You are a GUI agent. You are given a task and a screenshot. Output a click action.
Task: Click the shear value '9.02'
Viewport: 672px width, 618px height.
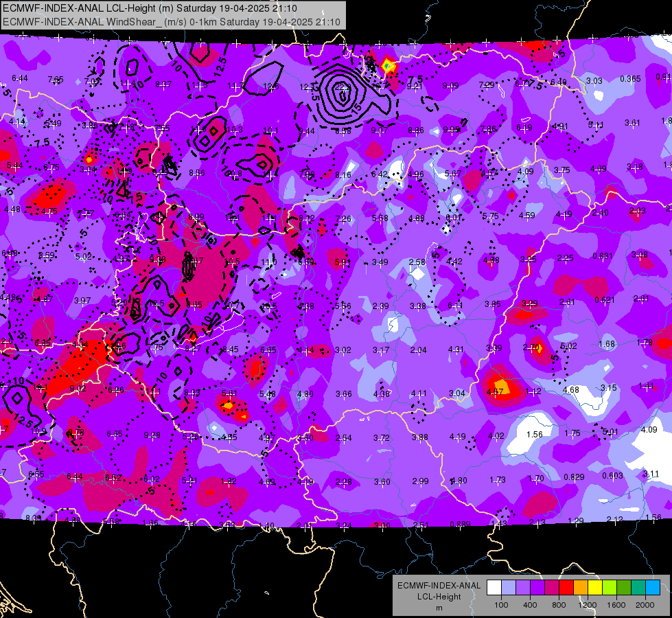pos(78,388)
